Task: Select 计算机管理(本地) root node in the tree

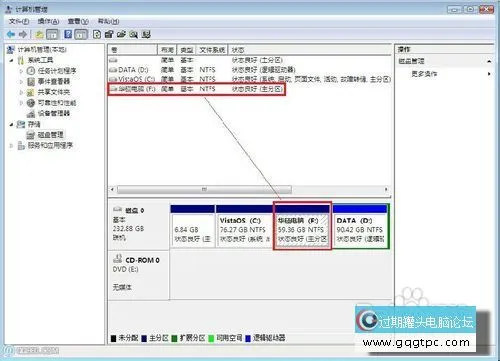Action: (42, 50)
